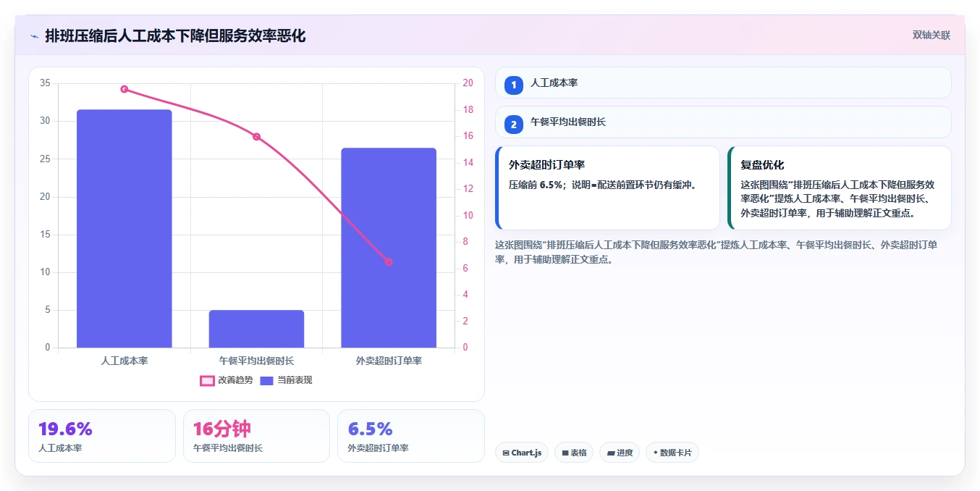
Task: Click the 外卖超时订单率 bar in chart
Action: pos(389,248)
